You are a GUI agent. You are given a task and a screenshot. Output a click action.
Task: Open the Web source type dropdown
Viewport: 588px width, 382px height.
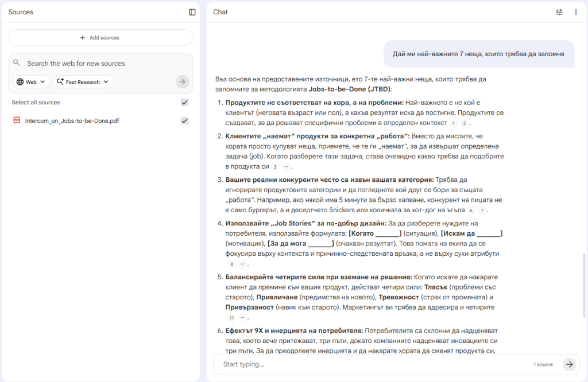click(x=31, y=82)
